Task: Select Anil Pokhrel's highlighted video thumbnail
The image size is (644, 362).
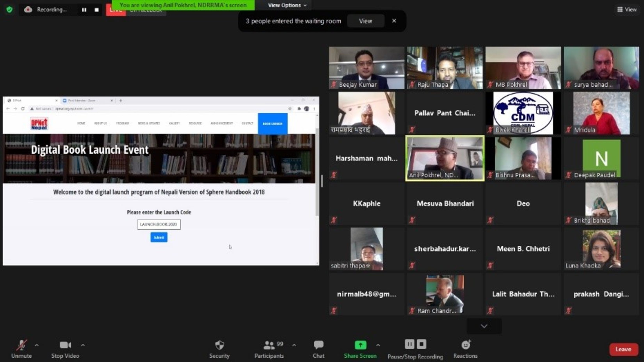Action: [x=445, y=158]
